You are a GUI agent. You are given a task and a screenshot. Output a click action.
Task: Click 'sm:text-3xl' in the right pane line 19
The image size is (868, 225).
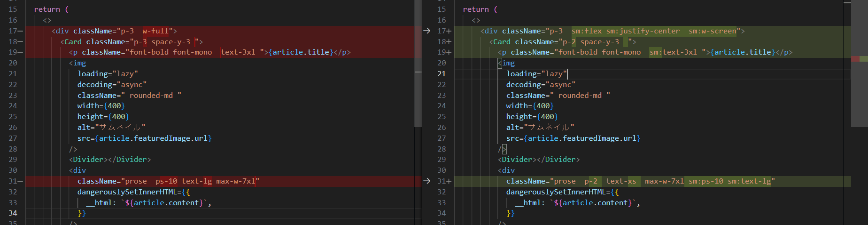click(674, 52)
